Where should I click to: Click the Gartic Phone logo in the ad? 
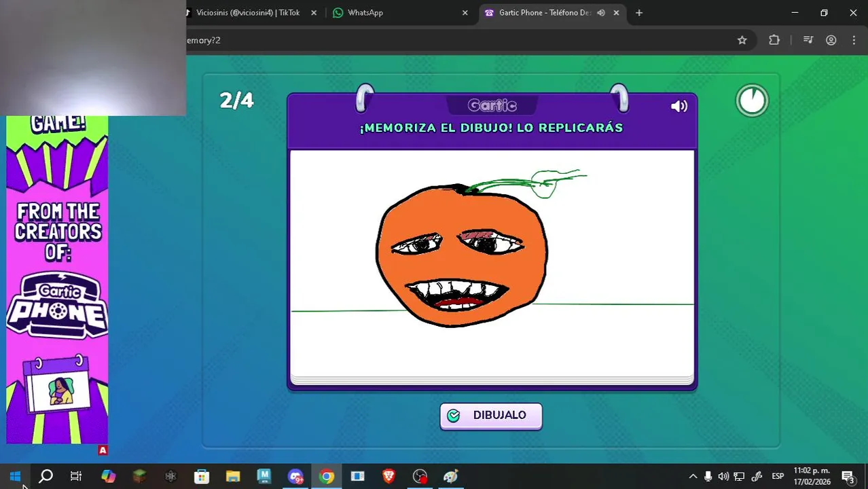point(57,305)
